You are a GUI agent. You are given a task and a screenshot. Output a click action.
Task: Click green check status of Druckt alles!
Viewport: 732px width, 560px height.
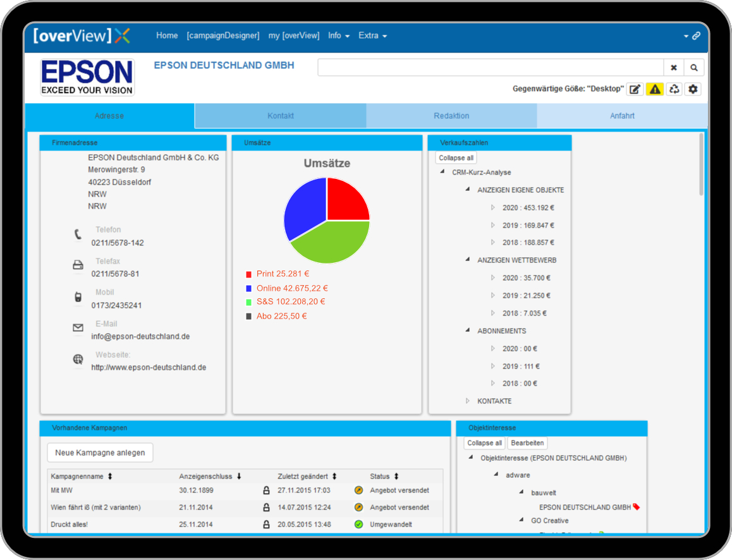(x=358, y=525)
